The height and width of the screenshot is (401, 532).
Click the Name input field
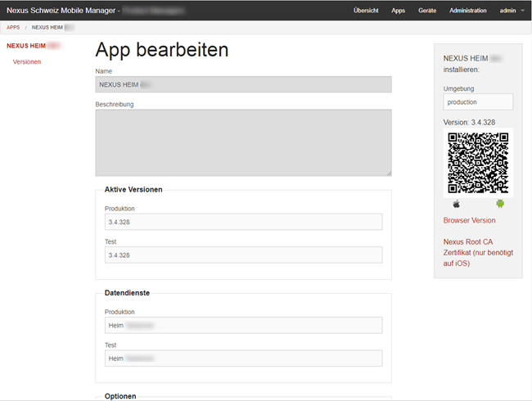tap(243, 84)
